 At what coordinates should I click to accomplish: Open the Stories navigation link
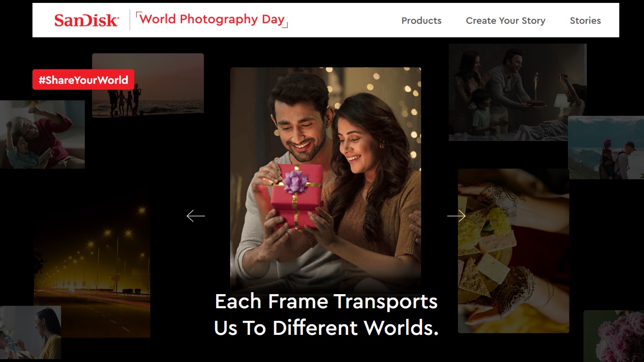[x=585, y=20]
